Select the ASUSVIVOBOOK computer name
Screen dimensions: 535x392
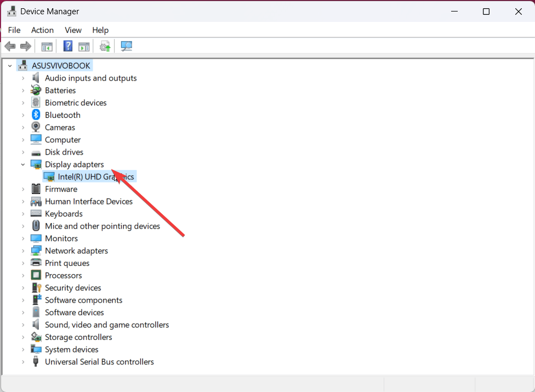[61, 65]
